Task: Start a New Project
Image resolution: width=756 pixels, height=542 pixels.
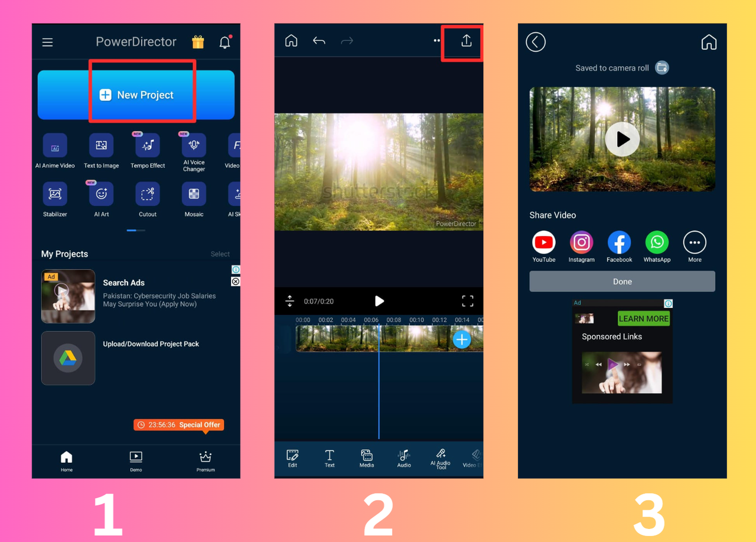Action: (142, 95)
